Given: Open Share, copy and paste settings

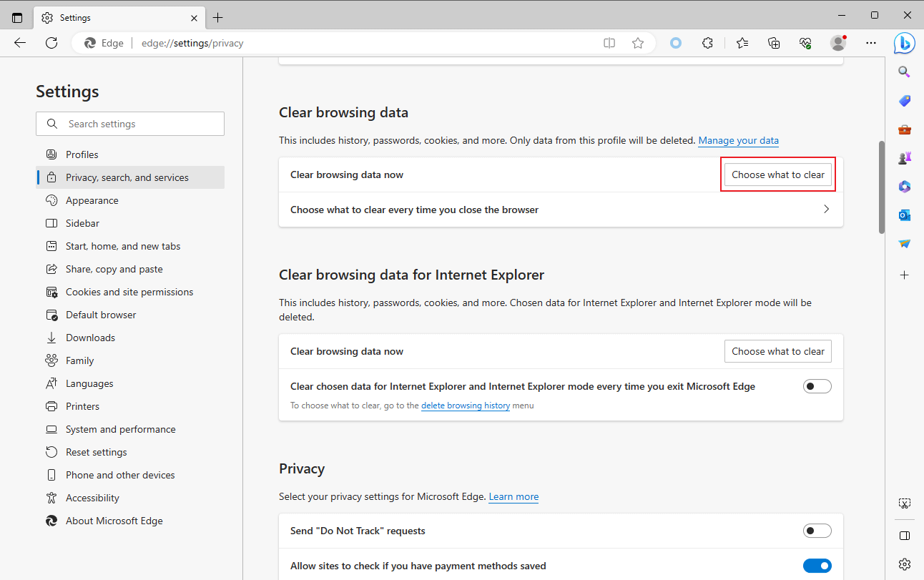Looking at the screenshot, I should coord(130,269).
